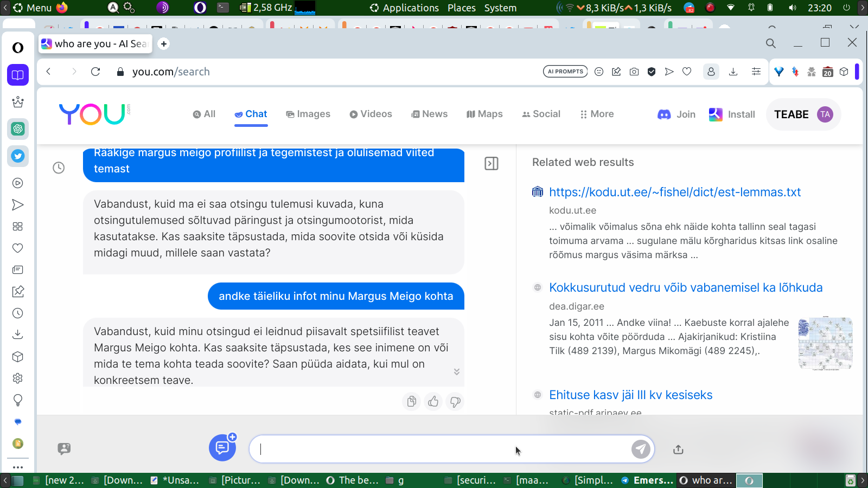Viewport: 868px width, 488px height.
Task: Open the TEABE profile menu
Action: click(803, 114)
